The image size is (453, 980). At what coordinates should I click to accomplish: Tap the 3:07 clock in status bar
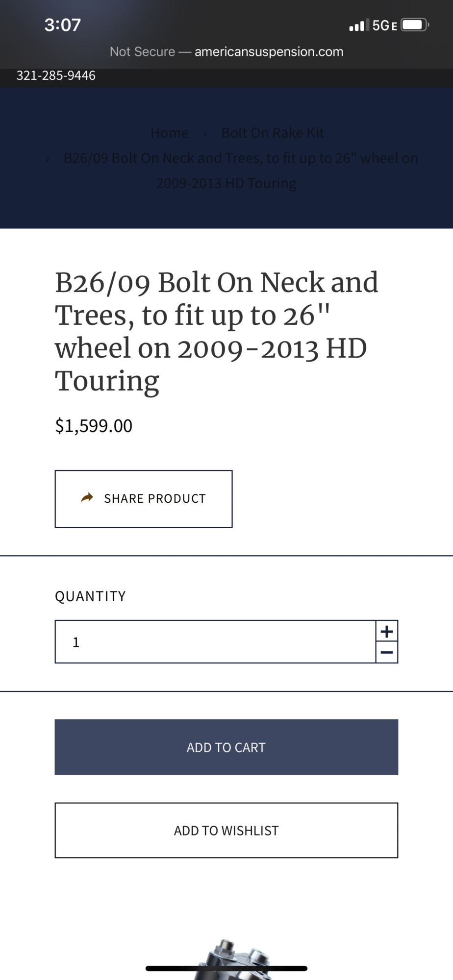(62, 25)
